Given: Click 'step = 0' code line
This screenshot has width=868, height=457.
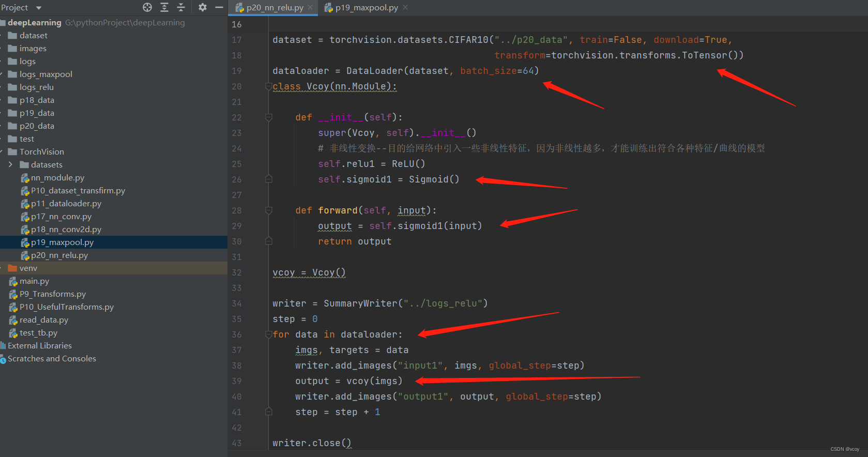Looking at the screenshot, I should click(295, 319).
